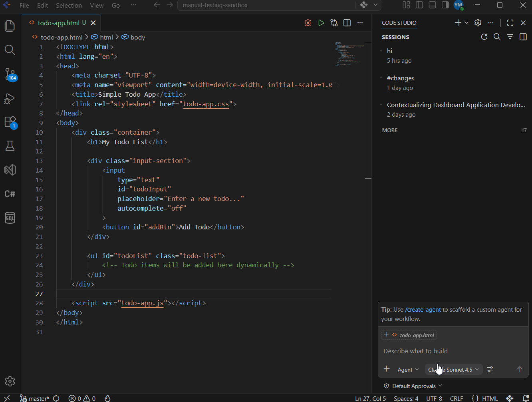Open the Search view in activity bar
The width and height of the screenshot is (532, 402).
click(10, 50)
